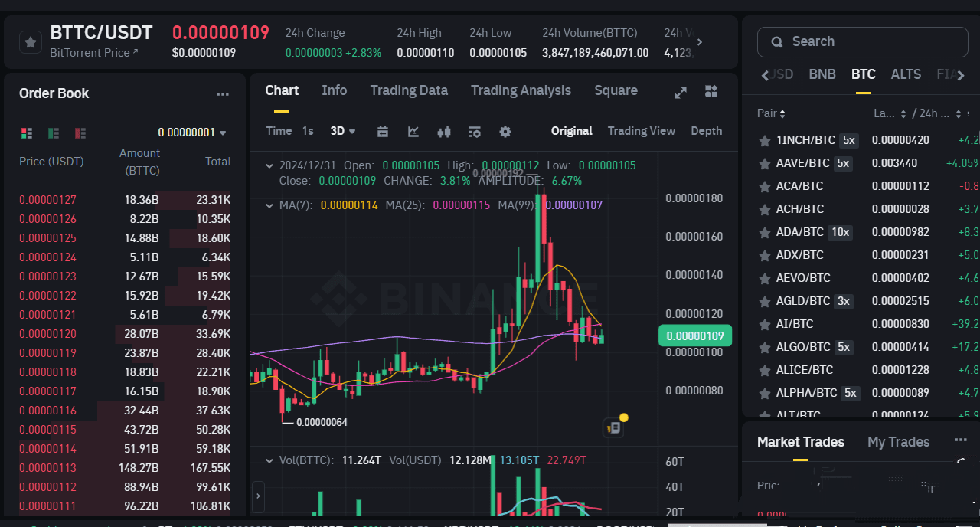Favorite the AI/BTC pair star
Screen dimensions: 980x527
pyautogui.click(x=764, y=325)
